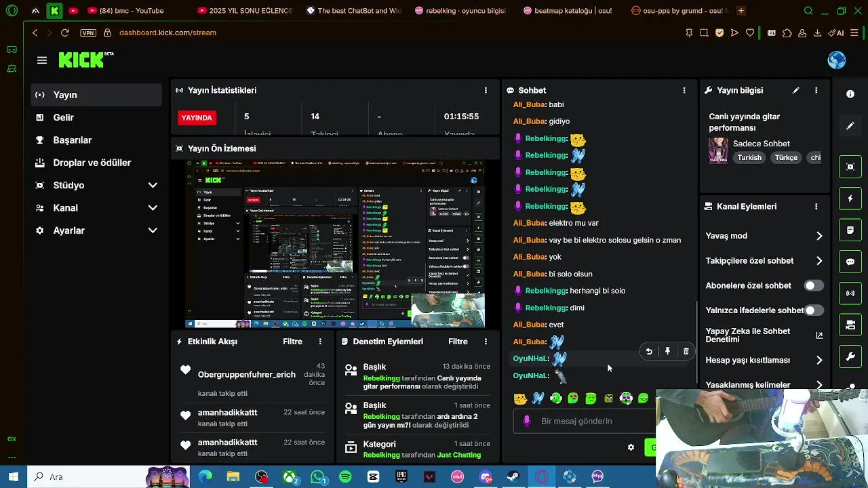Select Yayın in the sidebar
The width and height of the screenshot is (868, 488).
pos(96,95)
